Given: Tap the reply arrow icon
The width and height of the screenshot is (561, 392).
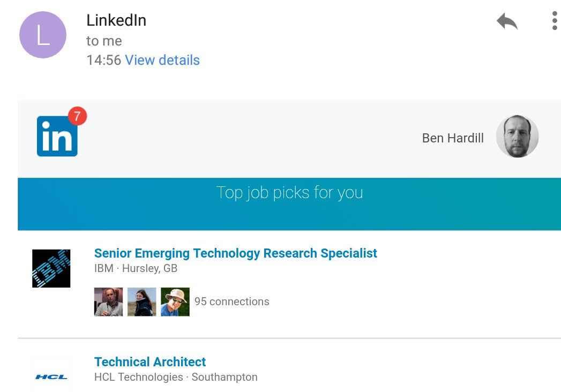Looking at the screenshot, I should tap(507, 21).
